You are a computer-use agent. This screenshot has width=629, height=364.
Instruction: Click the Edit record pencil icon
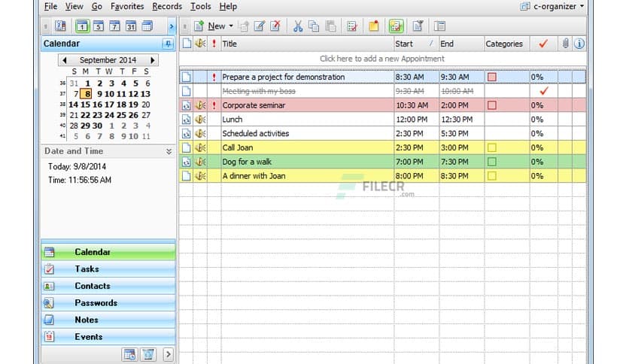point(260,26)
